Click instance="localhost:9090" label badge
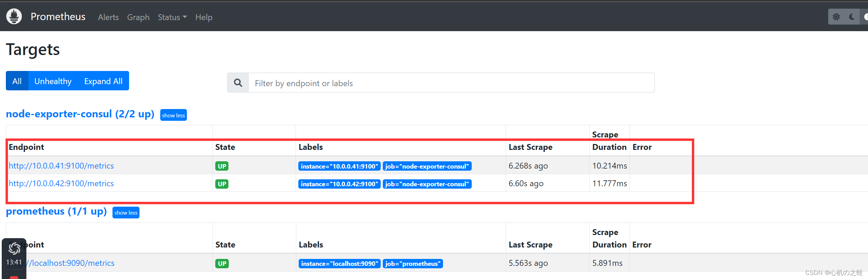 click(x=339, y=263)
